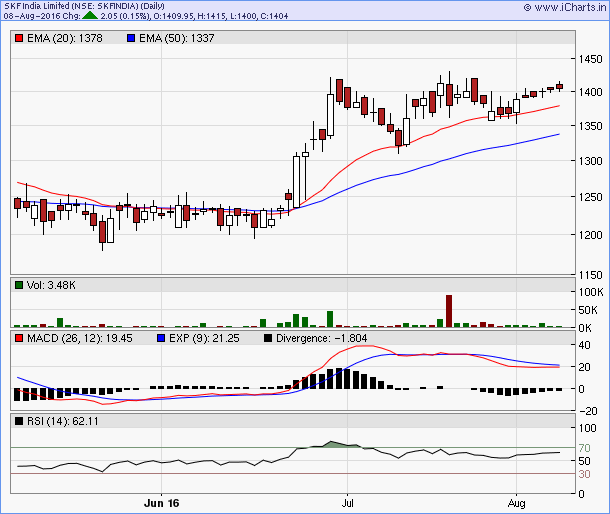The width and height of the screenshot is (610, 514).
Task: Click the volume axis label 50K
Action: [588, 310]
